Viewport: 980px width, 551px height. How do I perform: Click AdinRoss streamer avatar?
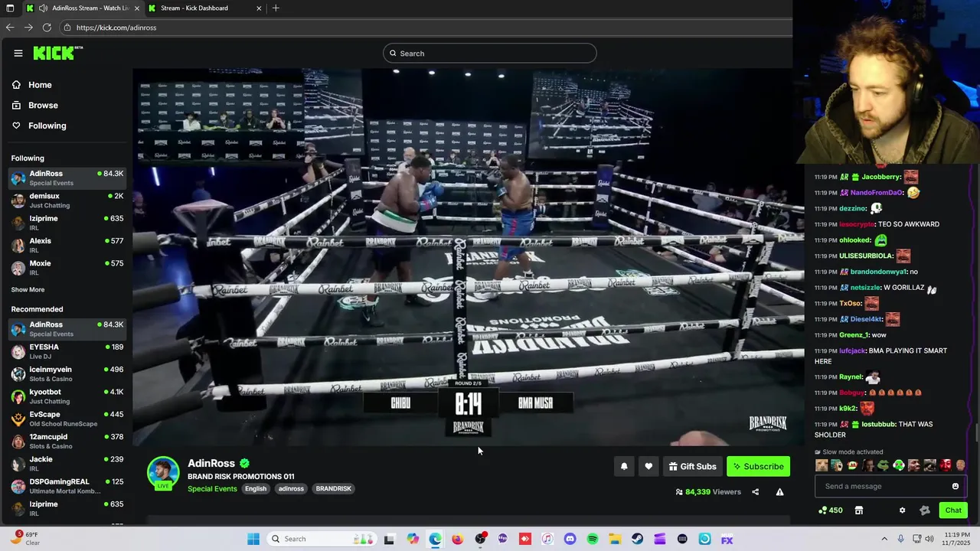(x=163, y=473)
